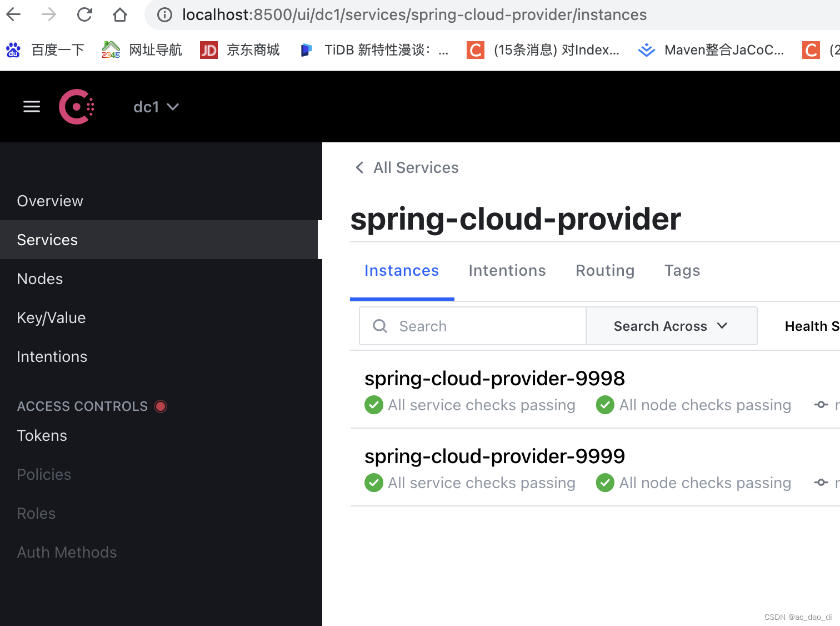This screenshot has width=840, height=626.
Task: Open Tokens in the sidebar
Action: [161, 435]
